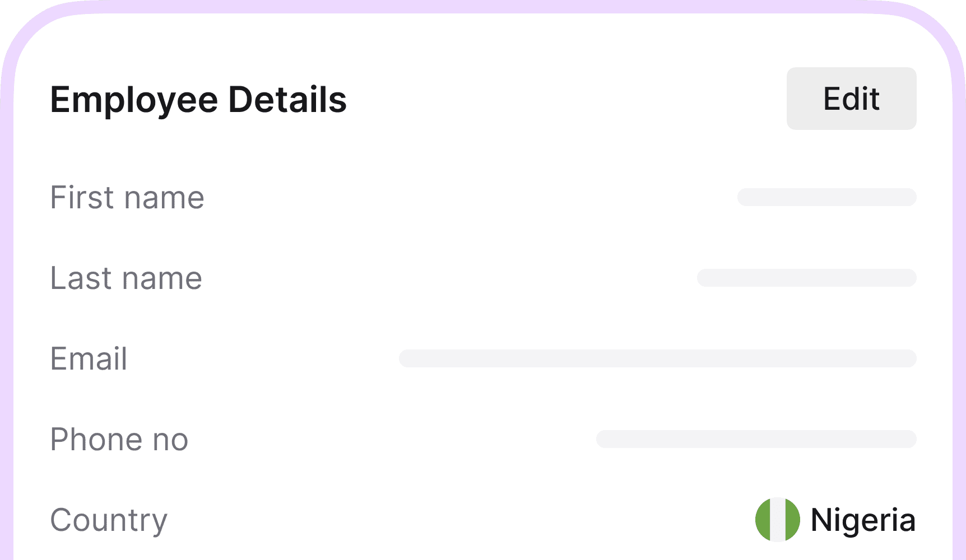
Task: Click the flag's white center stripe
Action: pyautogui.click(x=778, y=520)
